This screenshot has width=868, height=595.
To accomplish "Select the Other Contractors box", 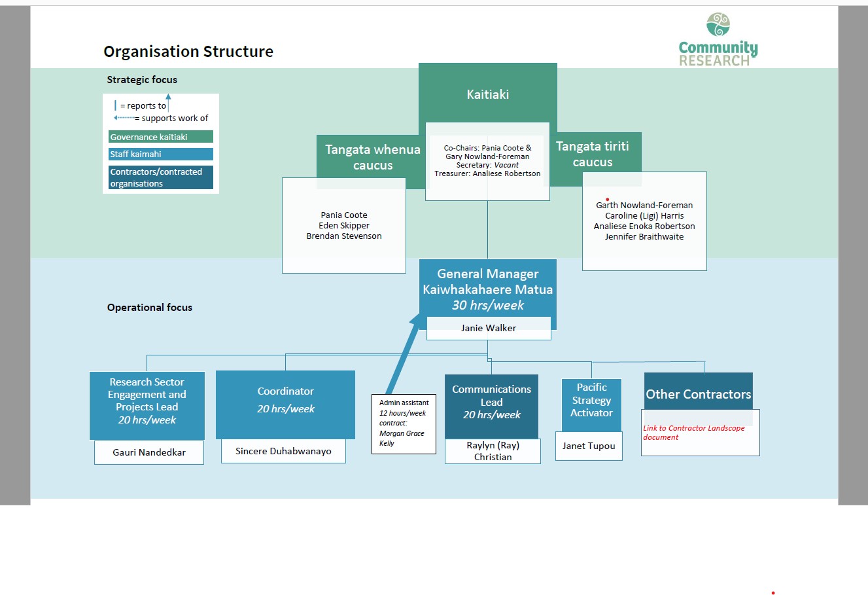I will coord(698,394).
